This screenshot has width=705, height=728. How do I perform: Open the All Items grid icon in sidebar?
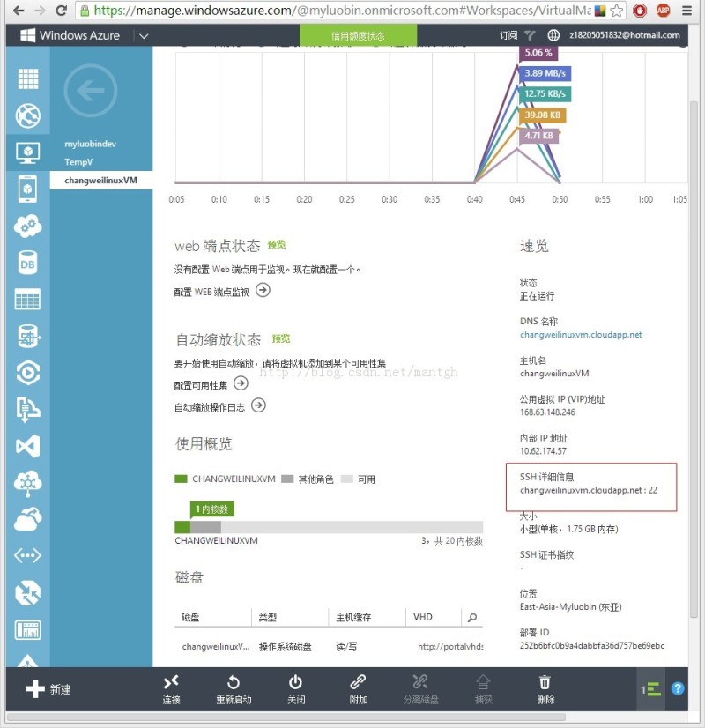pos(28,78)
